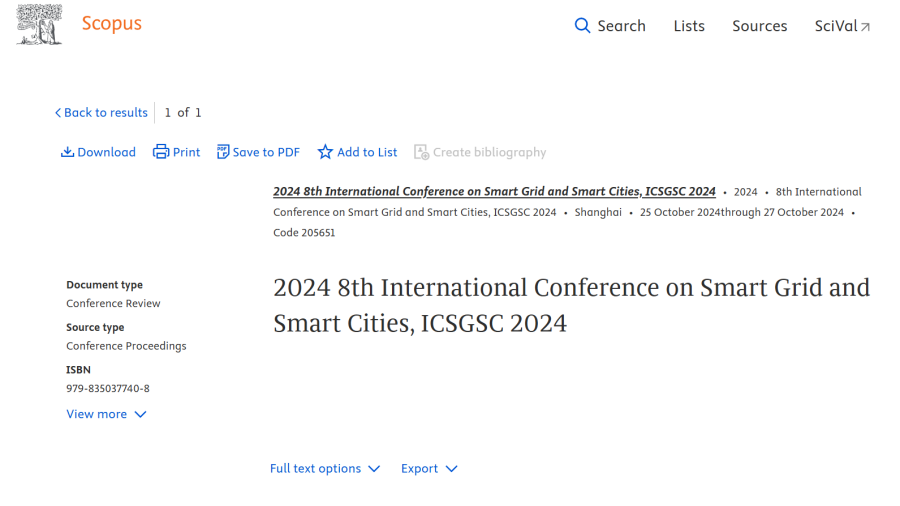900x506 pixels.
Task: Click the Print printer icon
Action: [160, 152]
